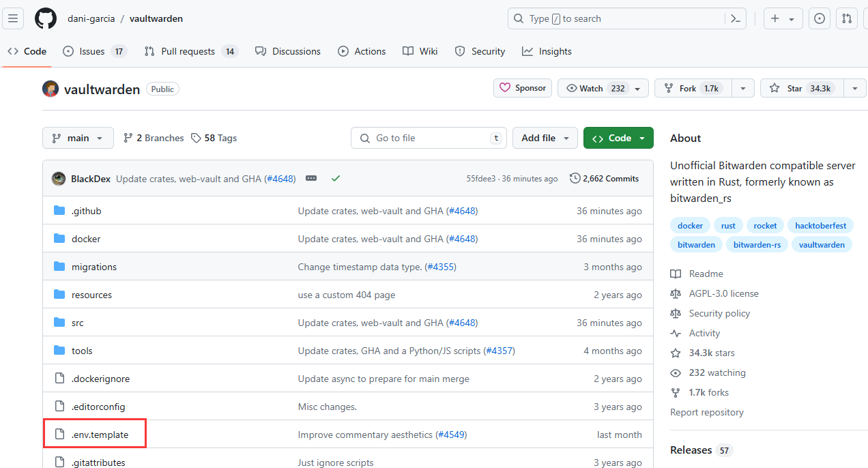This screenshot has width=868, height=468.
Task: Expand the fork options caret
Action: click(x=743, y=88)
